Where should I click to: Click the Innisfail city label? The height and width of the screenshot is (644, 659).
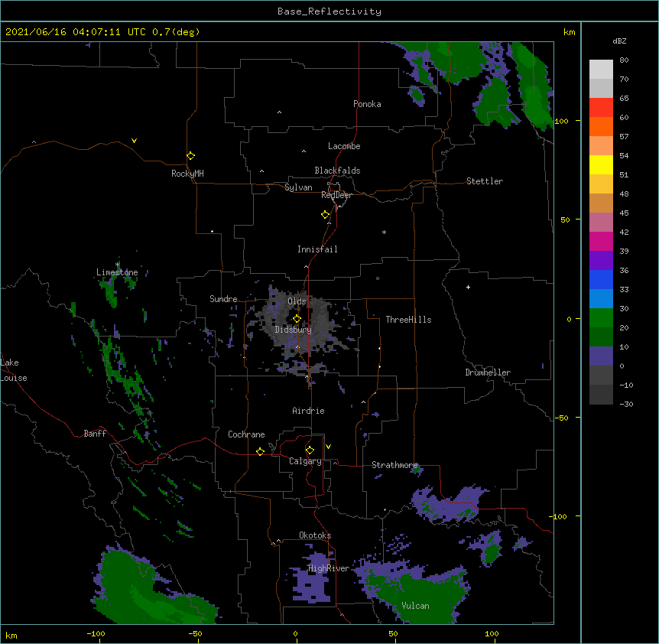point(317,249)
